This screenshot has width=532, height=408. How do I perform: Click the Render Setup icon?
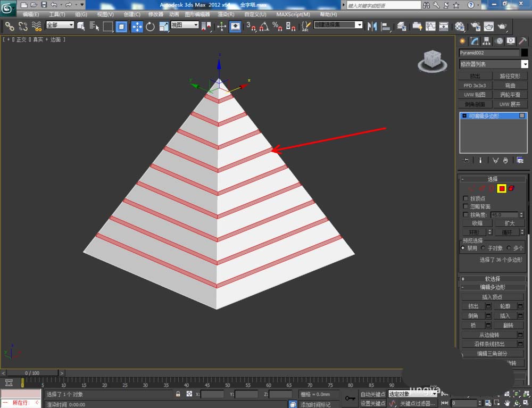click(475, 27)
